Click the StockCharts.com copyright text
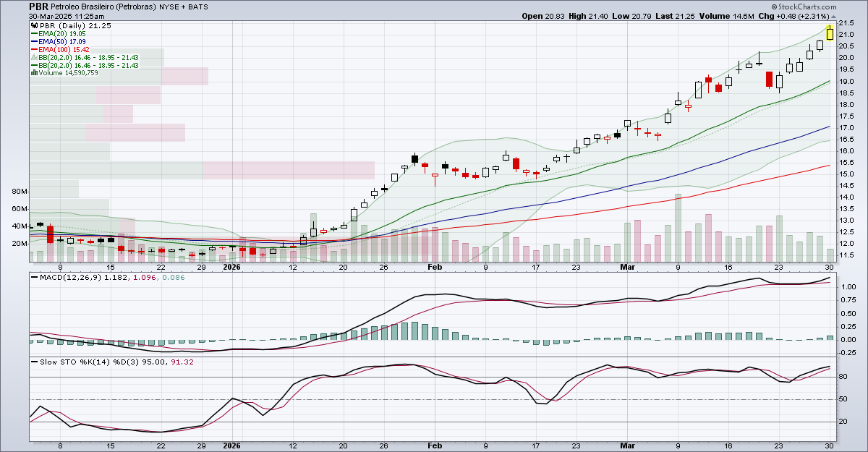 [806, 6]
